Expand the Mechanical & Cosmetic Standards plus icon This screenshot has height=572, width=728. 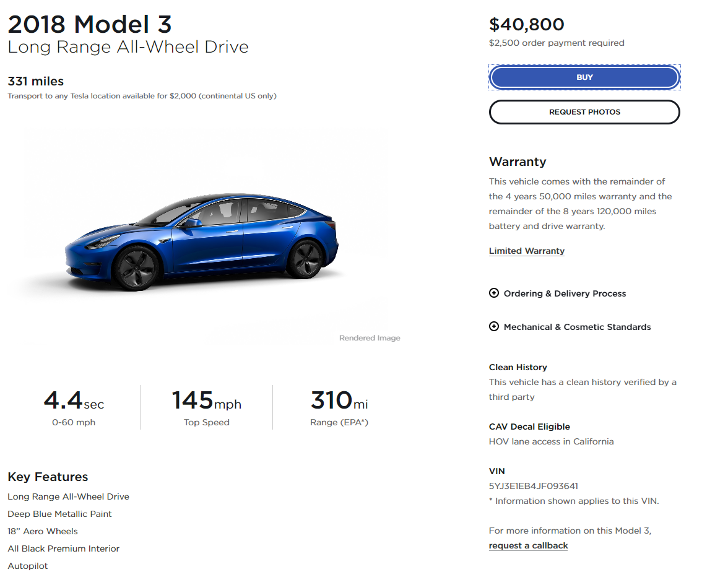[x=494, y=326]
